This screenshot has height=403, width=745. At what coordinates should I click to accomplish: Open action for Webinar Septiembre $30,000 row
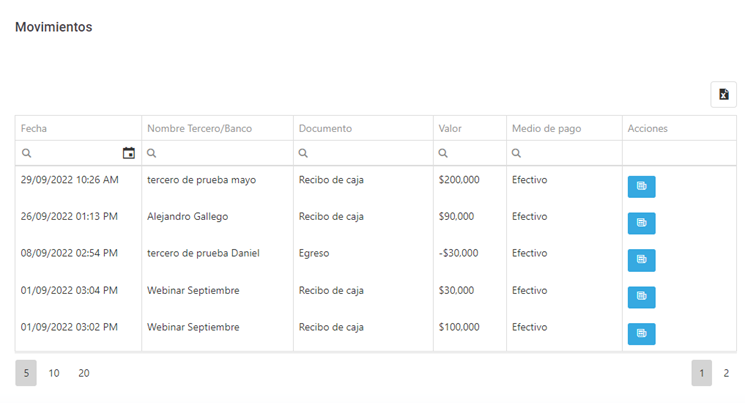(641, 297)
